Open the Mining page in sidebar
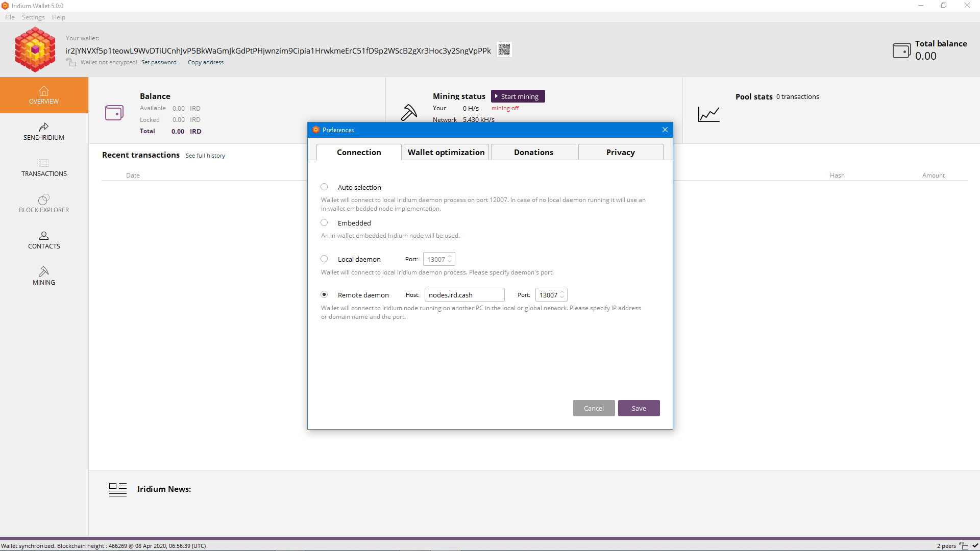Screen dimensions: 980x551 (44, 277)
